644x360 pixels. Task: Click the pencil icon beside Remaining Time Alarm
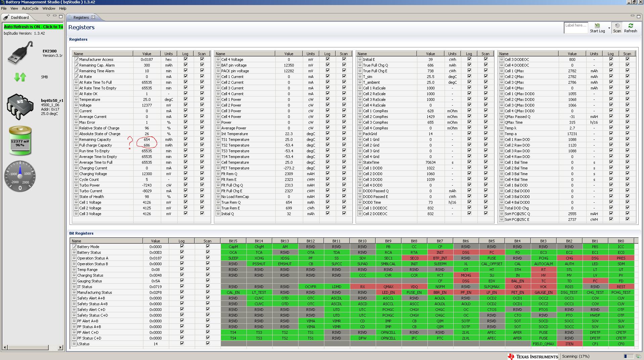(76, 71)
